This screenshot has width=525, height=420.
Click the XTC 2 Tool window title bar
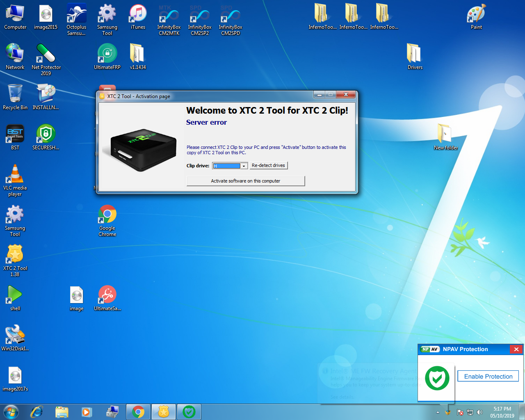(205, 96)
